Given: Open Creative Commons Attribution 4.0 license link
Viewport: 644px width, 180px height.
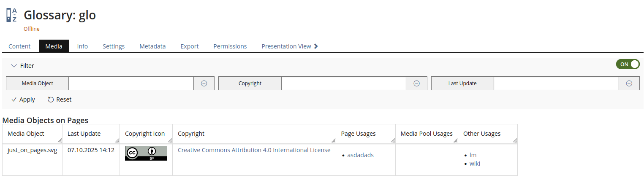Looking at the screenshot, I should tap(254, 150).
